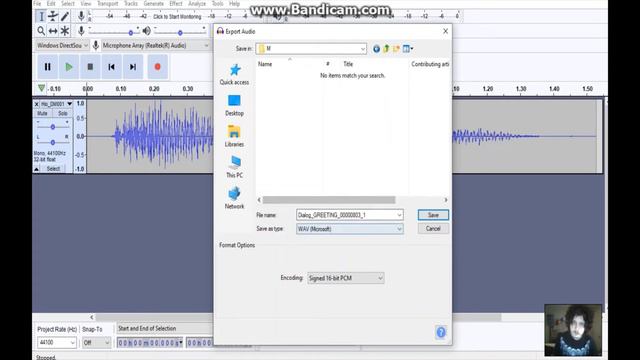
Task: Open the Save in folder dropdown
Action: (x=362, y=49)
